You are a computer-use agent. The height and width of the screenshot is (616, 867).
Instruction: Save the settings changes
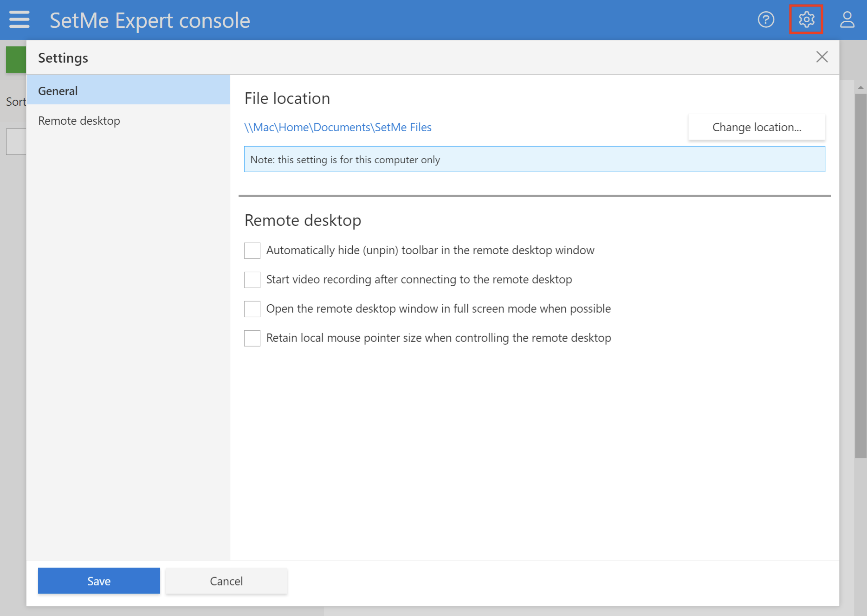click(x=98, y=581)
